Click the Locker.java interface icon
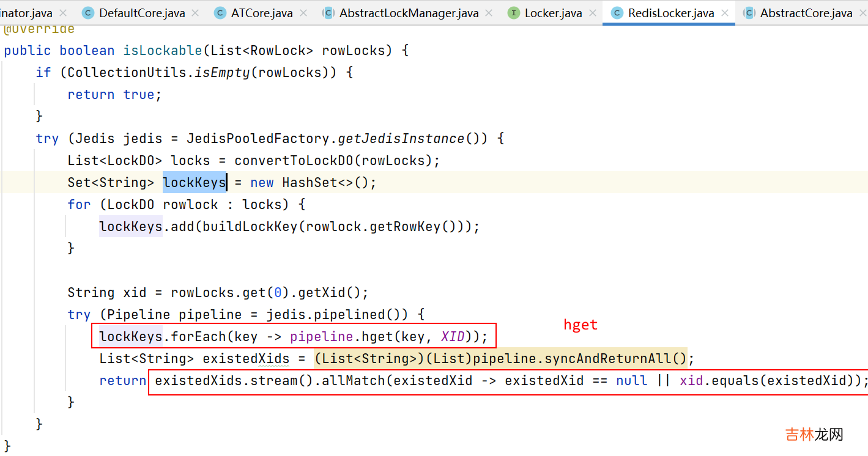 [514, 13]
